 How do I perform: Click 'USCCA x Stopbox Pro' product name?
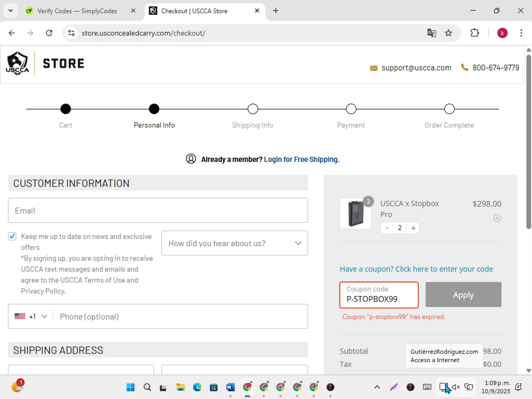410,209
